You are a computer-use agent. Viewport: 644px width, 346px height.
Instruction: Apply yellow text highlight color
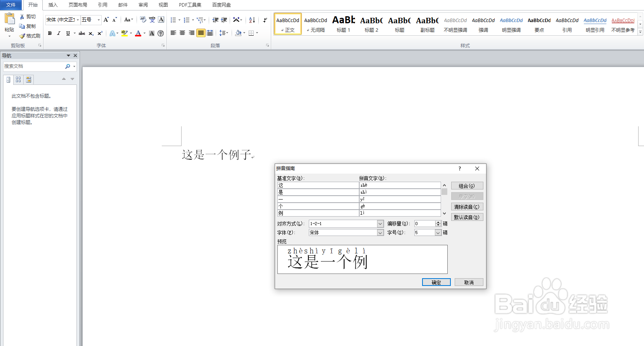[124, 33]
